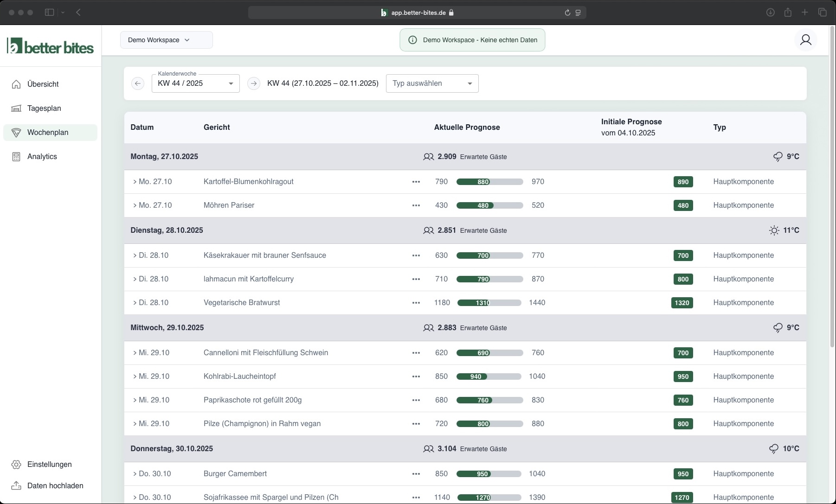Click the better bites logo
The width and height of the screenshot is (836, 504).
(x=51, y=46)
